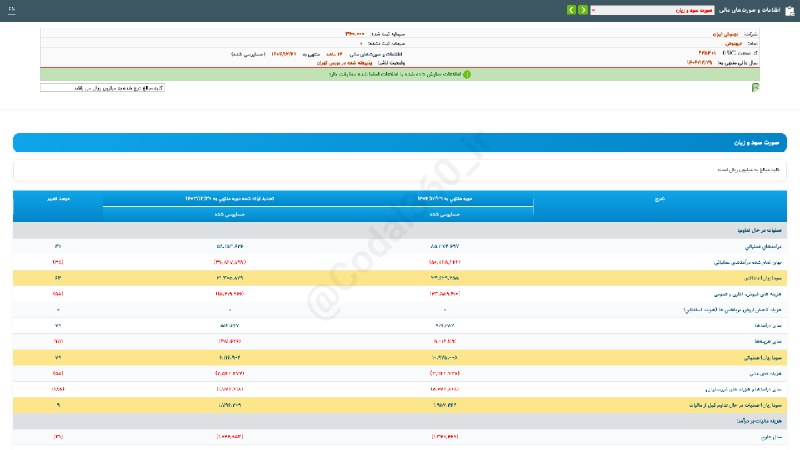Viewport: 800px width, 450px height.
Task: Click the 'هزینه مالیات بر درآمد' section heading
Action: pos(759,421)
